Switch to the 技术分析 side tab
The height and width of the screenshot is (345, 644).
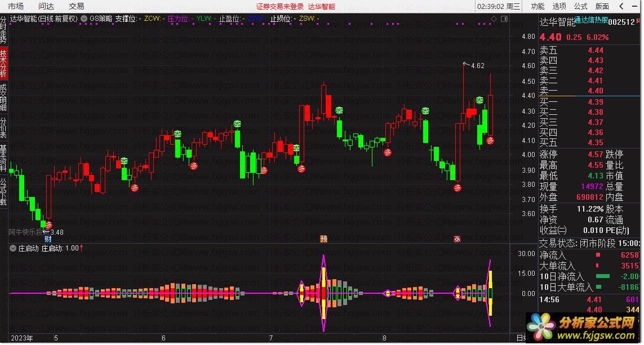[3, 63]
